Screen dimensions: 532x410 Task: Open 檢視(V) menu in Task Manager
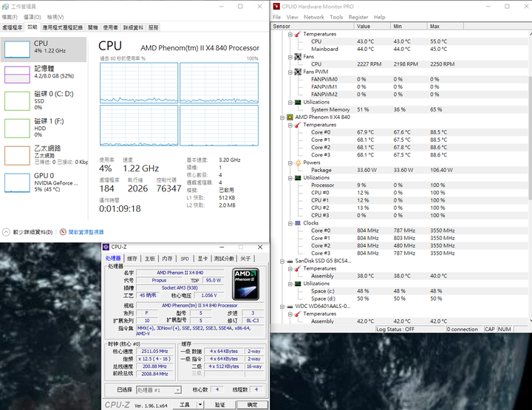(55, 17)
